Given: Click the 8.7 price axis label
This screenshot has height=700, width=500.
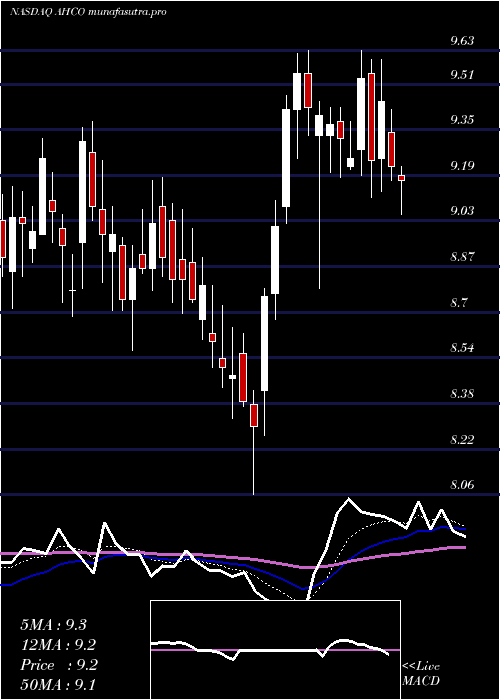Looking at the screenshot, I should point(458,303).
